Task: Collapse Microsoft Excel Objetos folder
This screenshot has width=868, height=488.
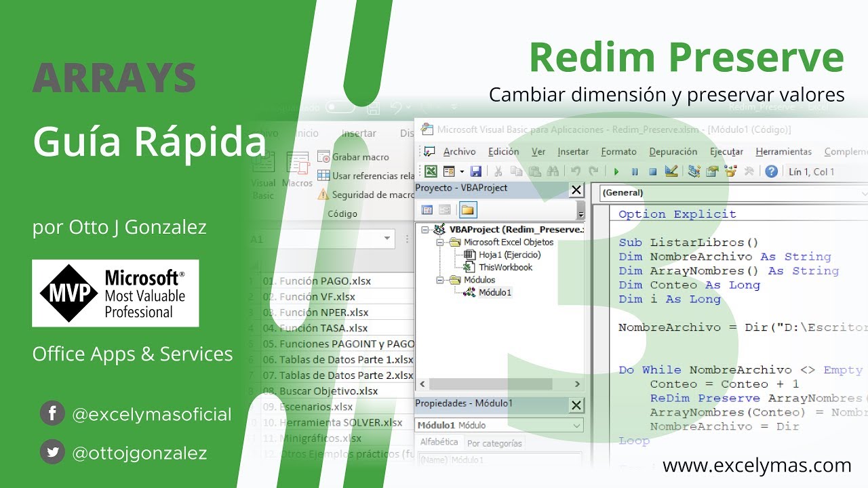Action: [x=439, y=242]
